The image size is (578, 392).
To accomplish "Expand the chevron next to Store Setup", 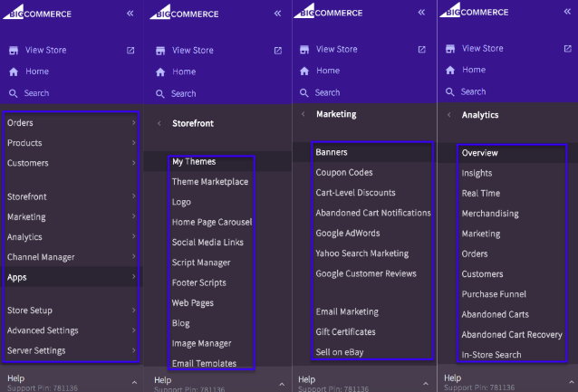I will (x=134, y=310).
